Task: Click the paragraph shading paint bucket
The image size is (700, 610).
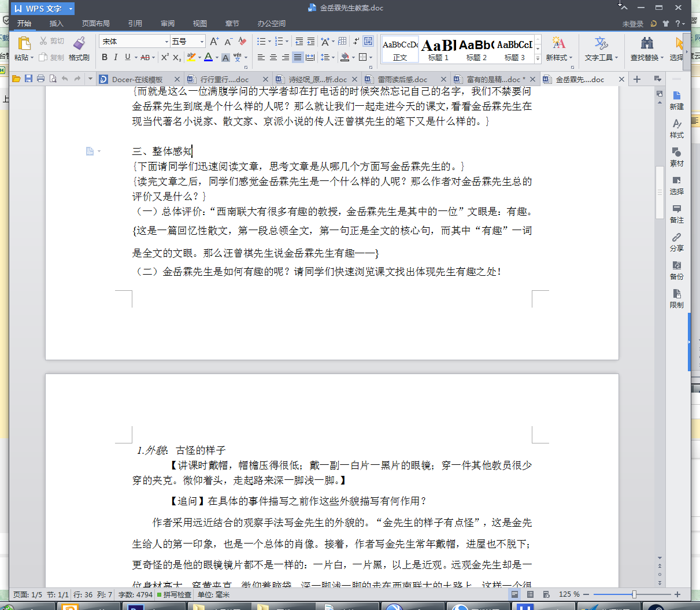Action: tap(345, 57)
